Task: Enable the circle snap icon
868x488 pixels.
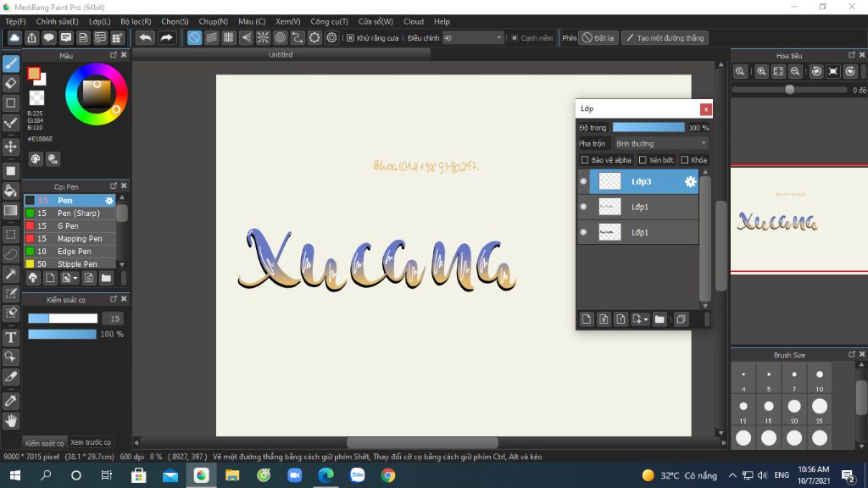Action: pos(280,37)
